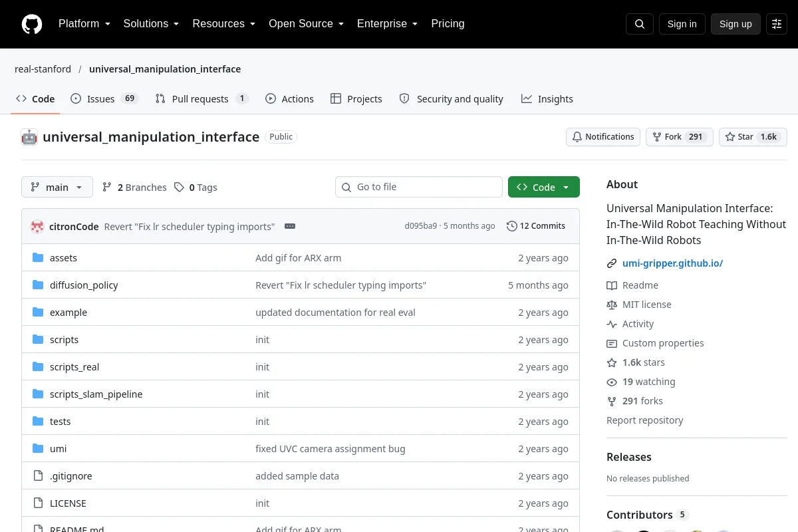Open the Pricing page

(448, 24)
